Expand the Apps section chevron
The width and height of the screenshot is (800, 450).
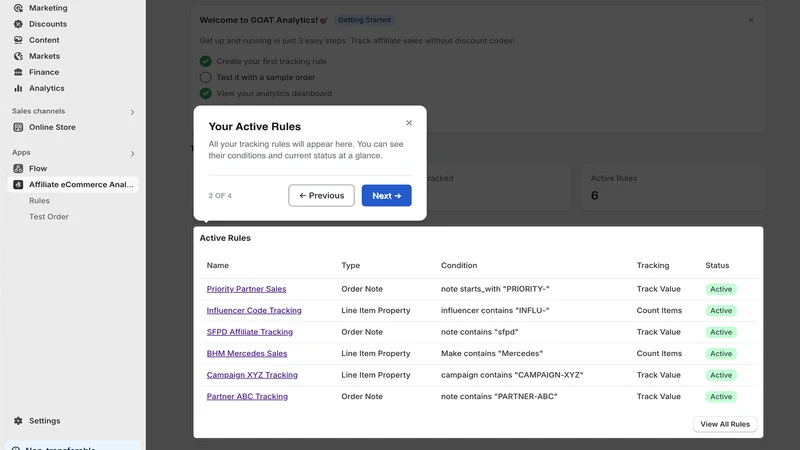coord(132,154)
